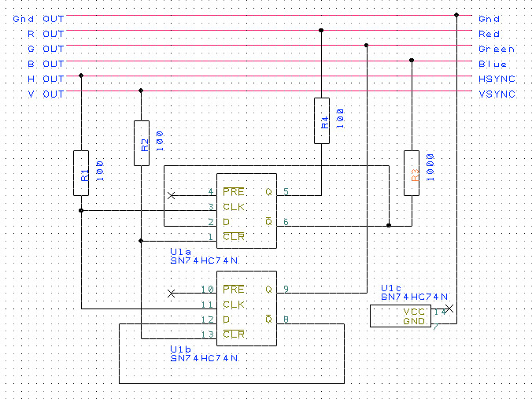This screenshot has width=532, height=399.
Task: Select resistor R2 symbol body
Action: tap(141, 142)
